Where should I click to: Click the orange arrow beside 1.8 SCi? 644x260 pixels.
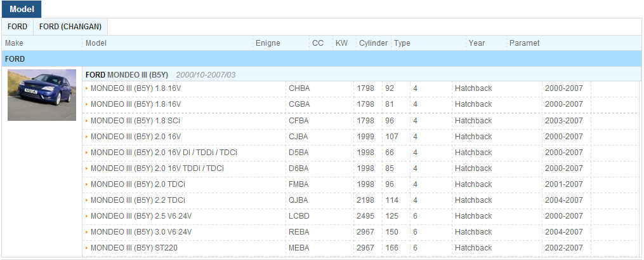pos(87,121)
